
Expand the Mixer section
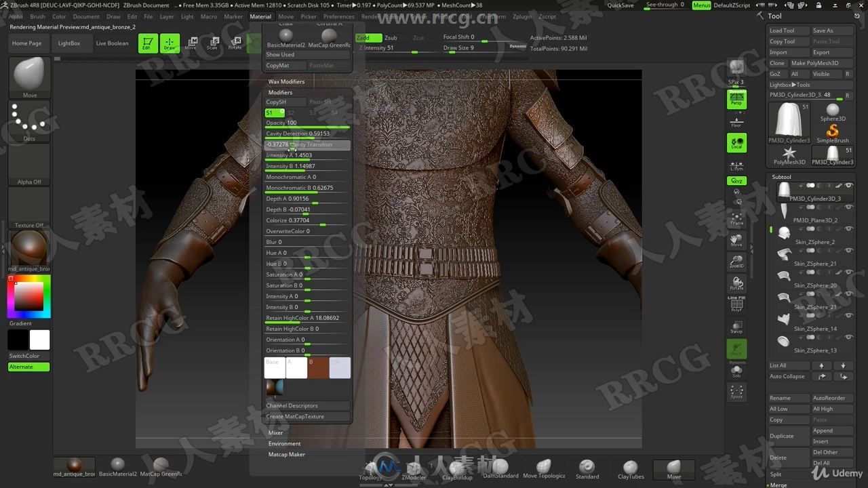[x=275, y=432]
